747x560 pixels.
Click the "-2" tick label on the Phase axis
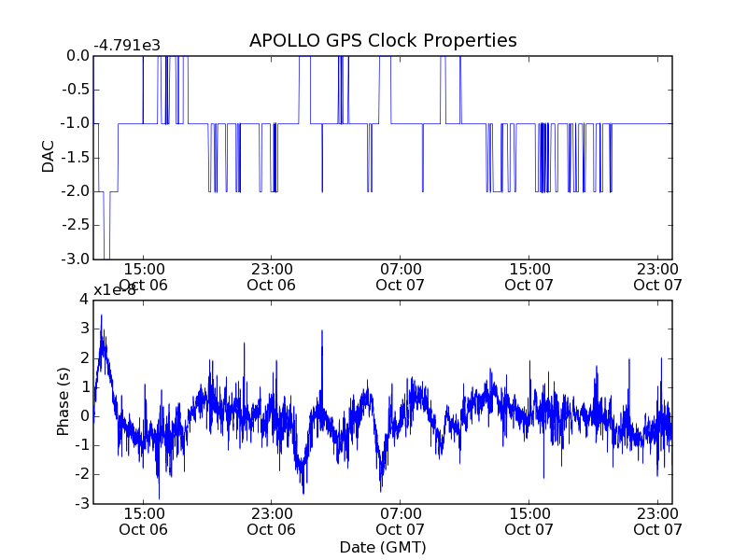tap(82, 475)
